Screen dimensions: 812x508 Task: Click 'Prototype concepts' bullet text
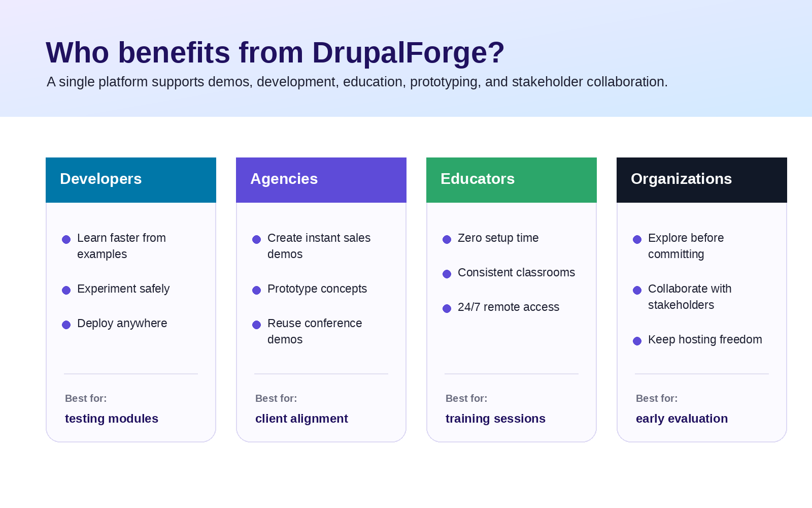(x=317, y=289)
